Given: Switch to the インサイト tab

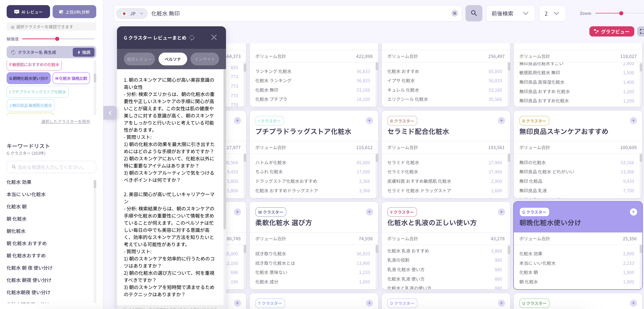Looking at the screenshot, I should [205, 59].
